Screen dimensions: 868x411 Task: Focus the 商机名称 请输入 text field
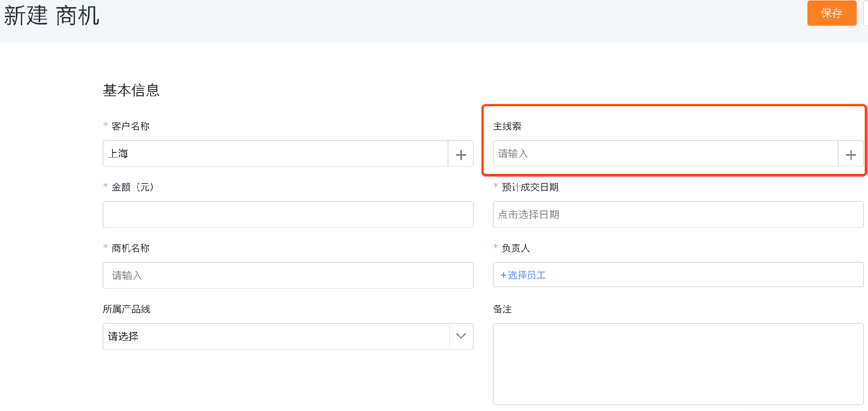coord(288,276)
